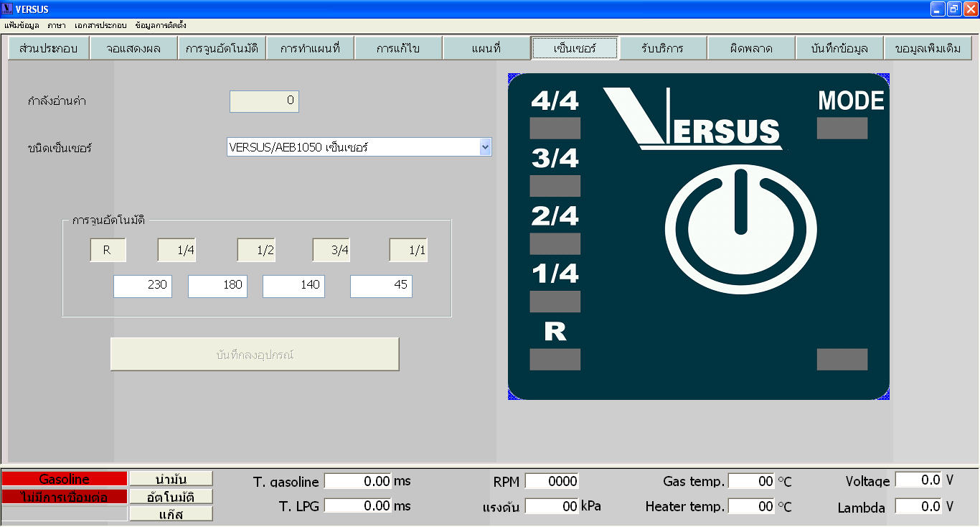Click the 3/4 level LED indicator
980x527 pixels.
[x=555, y=186]
